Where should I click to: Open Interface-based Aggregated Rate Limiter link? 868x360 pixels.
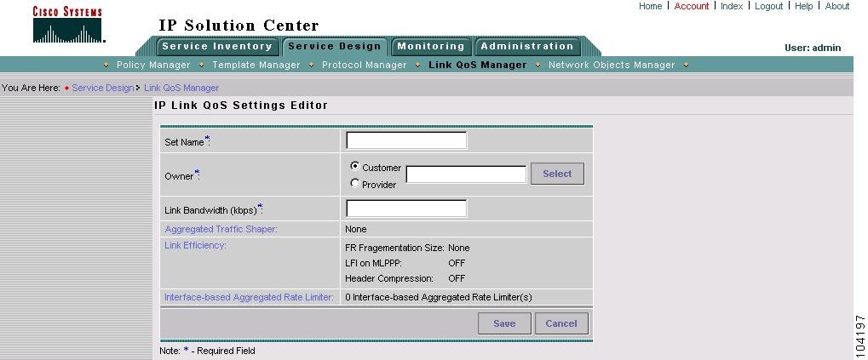pyautogui.click(x=249, y=297)
